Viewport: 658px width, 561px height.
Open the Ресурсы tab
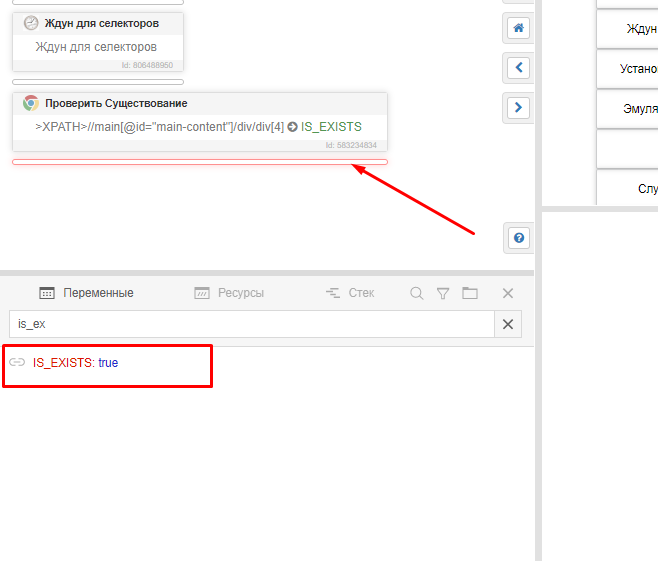tap(229, 293)
